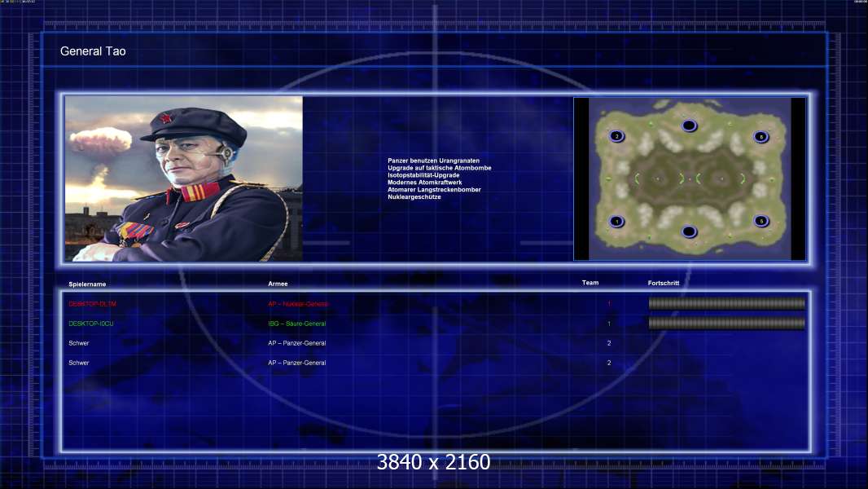The width and height of the screenshot is (868, 489).
Task: Click 'Panzer benutzen Urangranaten' text line
Action: pyautogui.click(x=433, y=161)
